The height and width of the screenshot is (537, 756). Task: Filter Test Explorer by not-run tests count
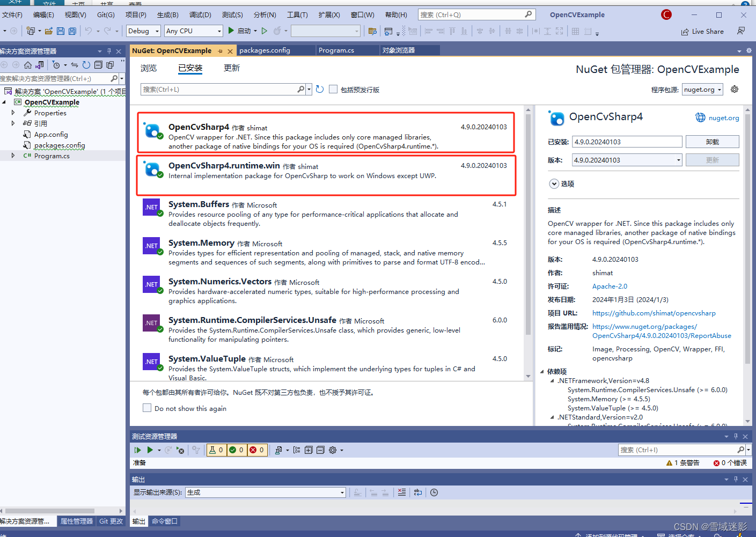(216, 450)
